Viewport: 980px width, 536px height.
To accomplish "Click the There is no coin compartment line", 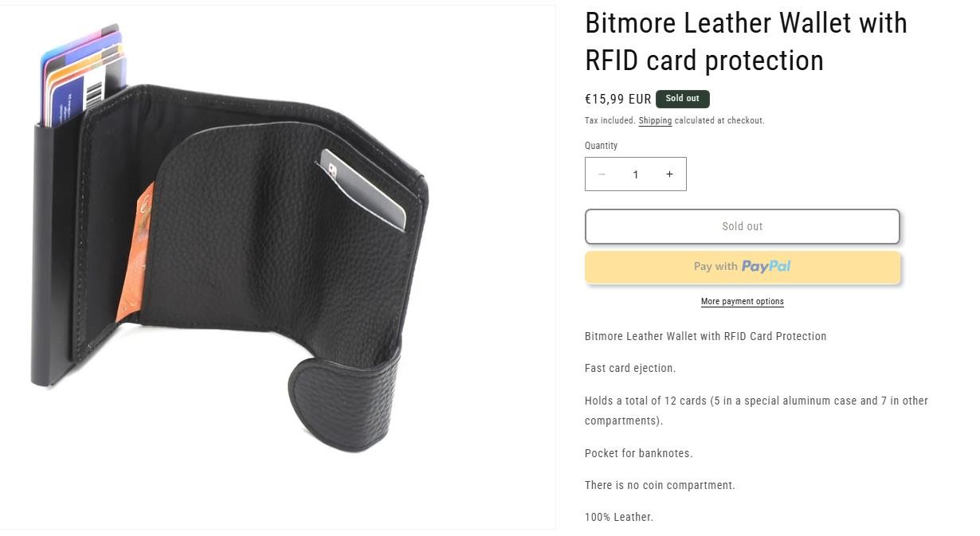I will click(x=660, y=485).
